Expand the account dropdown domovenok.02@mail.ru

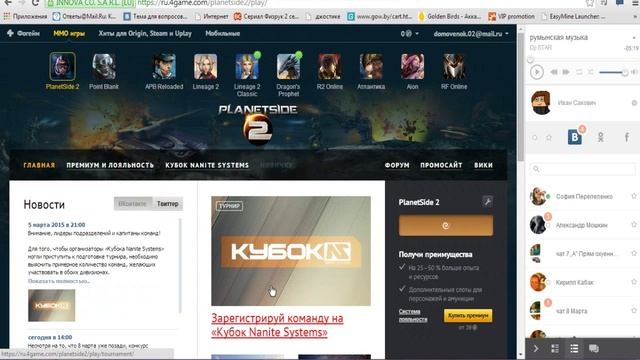point(471,33)
